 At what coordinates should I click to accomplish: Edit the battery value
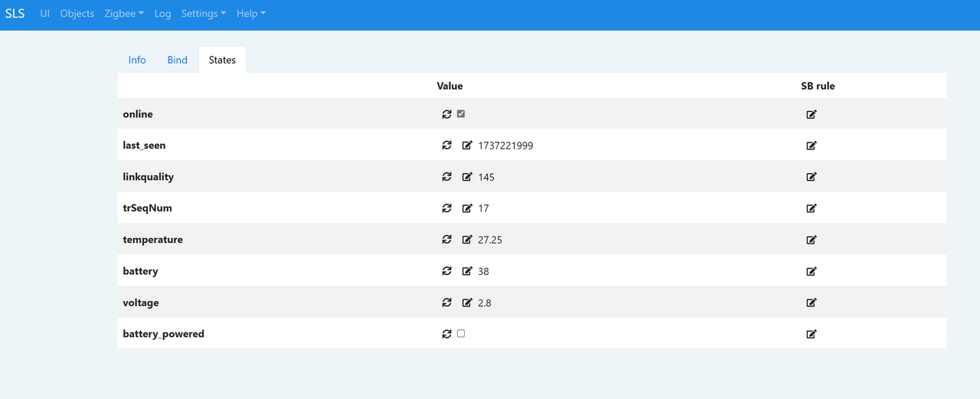pyautogui.click(x=467, y=271)
